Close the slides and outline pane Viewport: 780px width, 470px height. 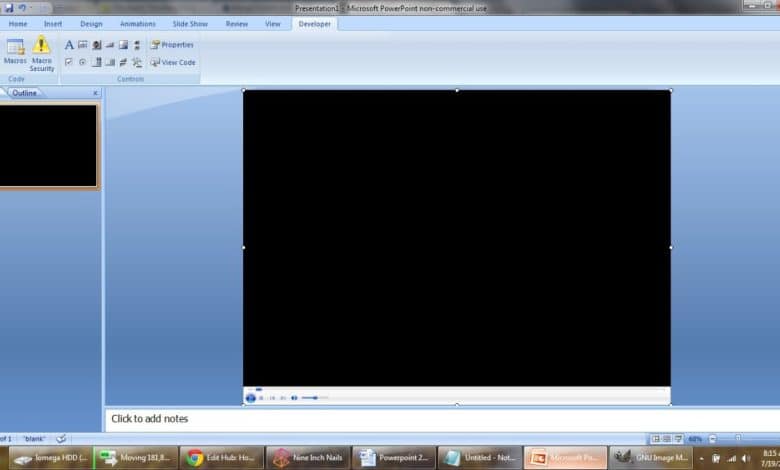tap(96, 93)
